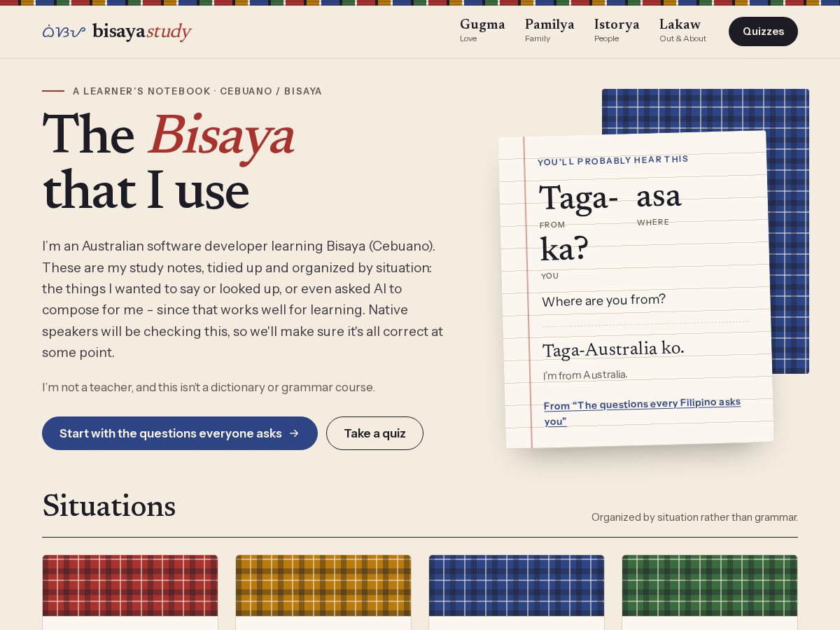Click the phrase 'Taga-Australia ko.'
This screenshot has height=630, width=840.
click(x=613, y=349)
